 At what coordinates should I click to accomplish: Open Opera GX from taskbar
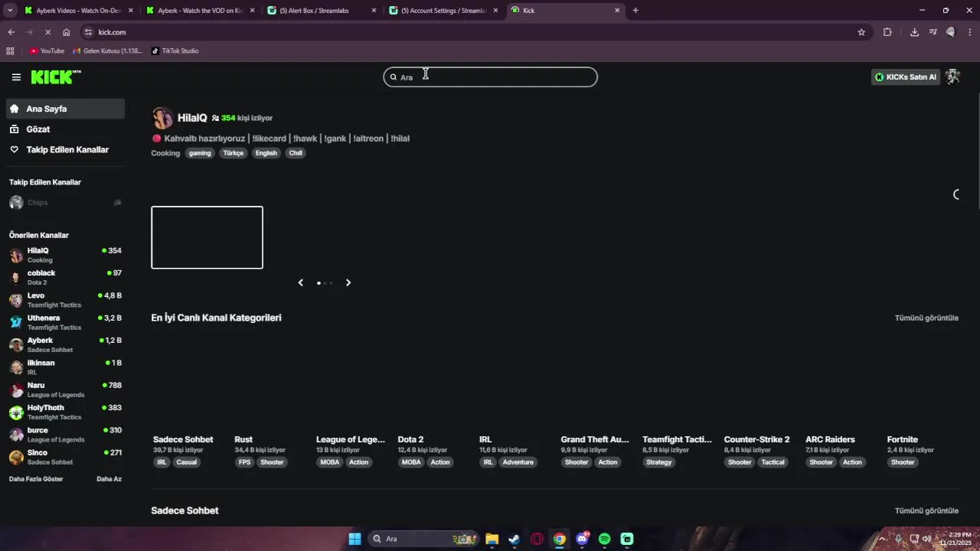pos(537,539)
